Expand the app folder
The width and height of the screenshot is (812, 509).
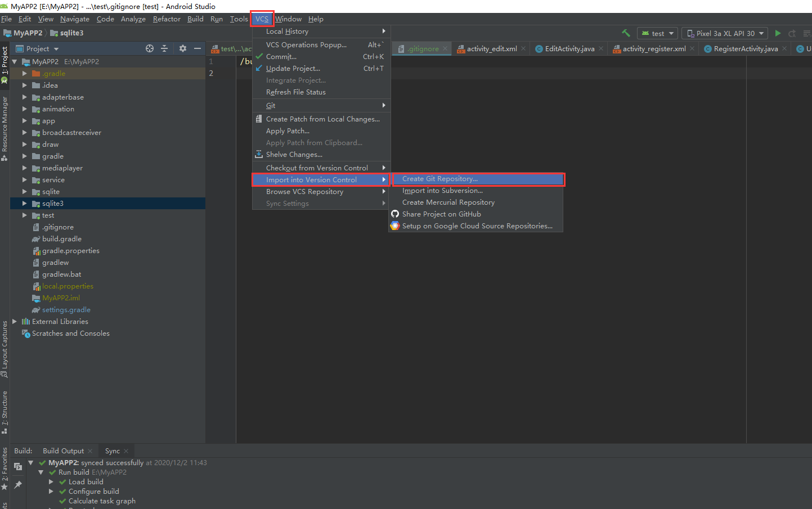click(x=24, y=120)
